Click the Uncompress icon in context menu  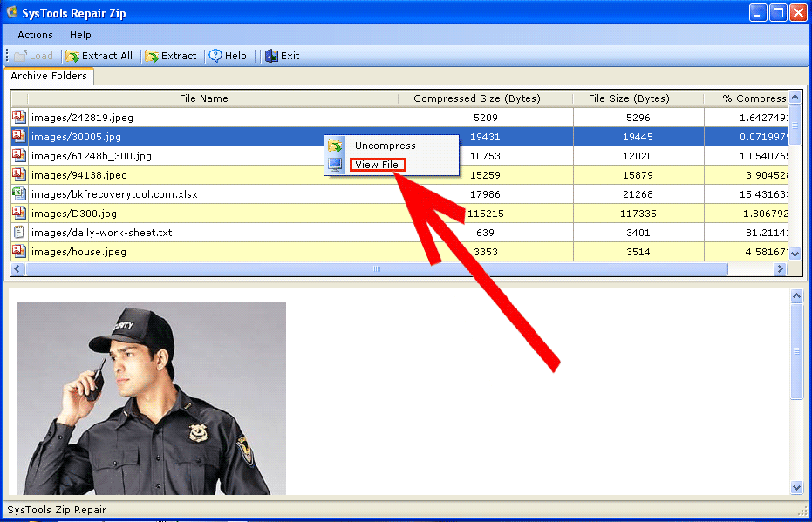[335, 146]
